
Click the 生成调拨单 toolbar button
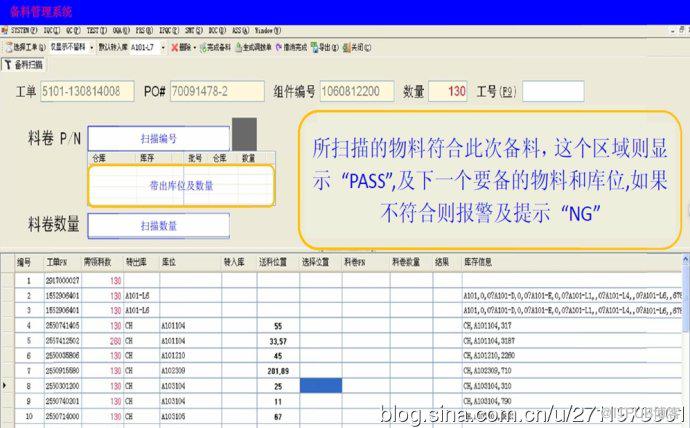click(253, 47)
